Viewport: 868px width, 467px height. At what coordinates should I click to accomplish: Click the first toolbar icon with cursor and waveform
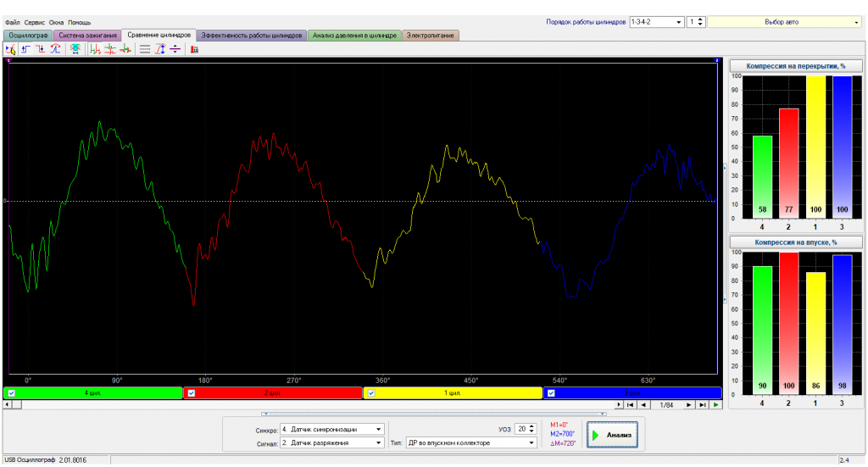[x=10, y=49]
